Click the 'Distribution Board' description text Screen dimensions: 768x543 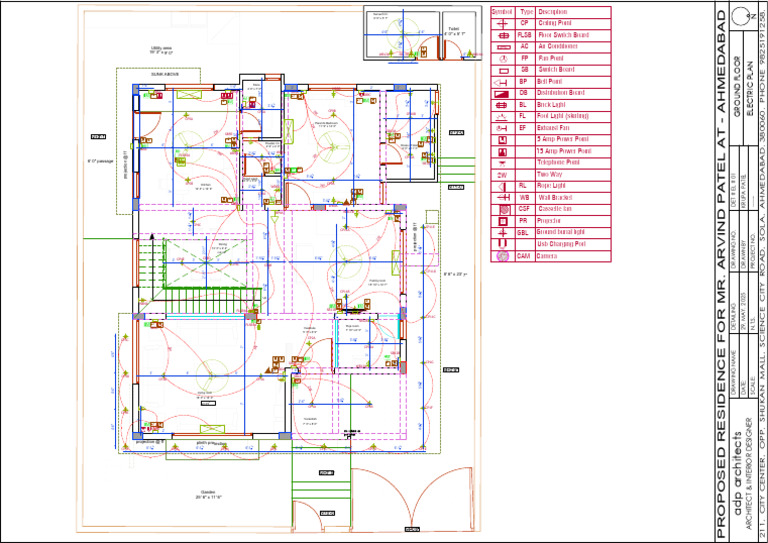coord(561,93)
